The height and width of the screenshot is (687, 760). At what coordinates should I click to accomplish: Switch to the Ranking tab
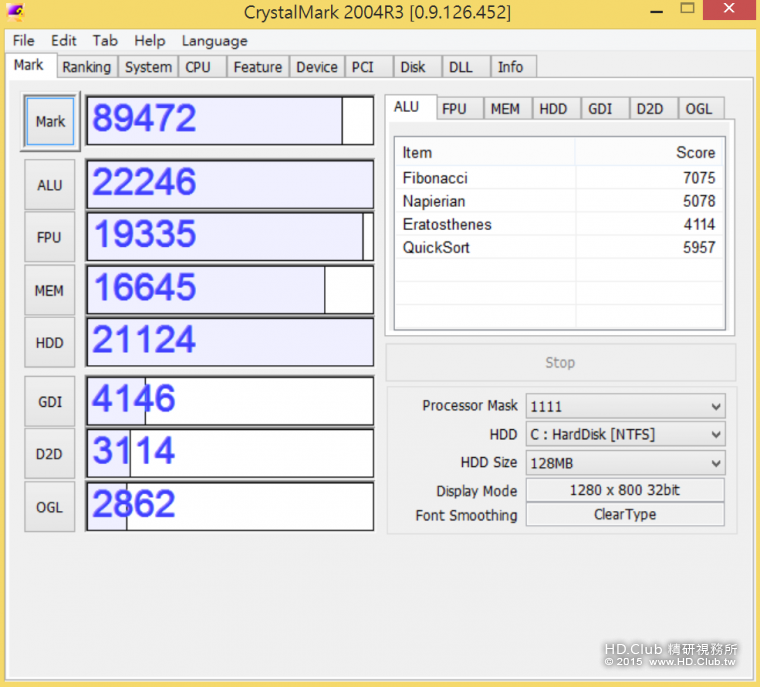coord(86,67)
